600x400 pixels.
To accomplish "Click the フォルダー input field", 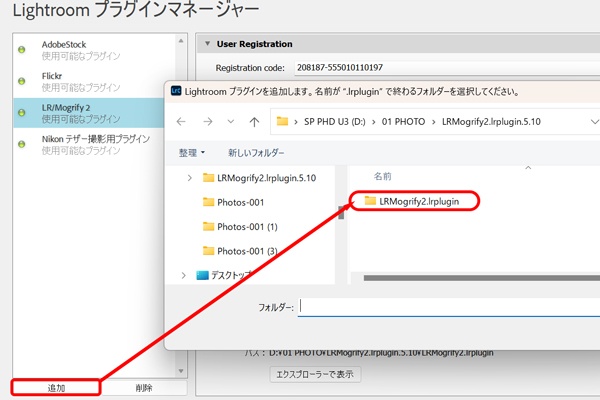I will [x=449, y=307].
